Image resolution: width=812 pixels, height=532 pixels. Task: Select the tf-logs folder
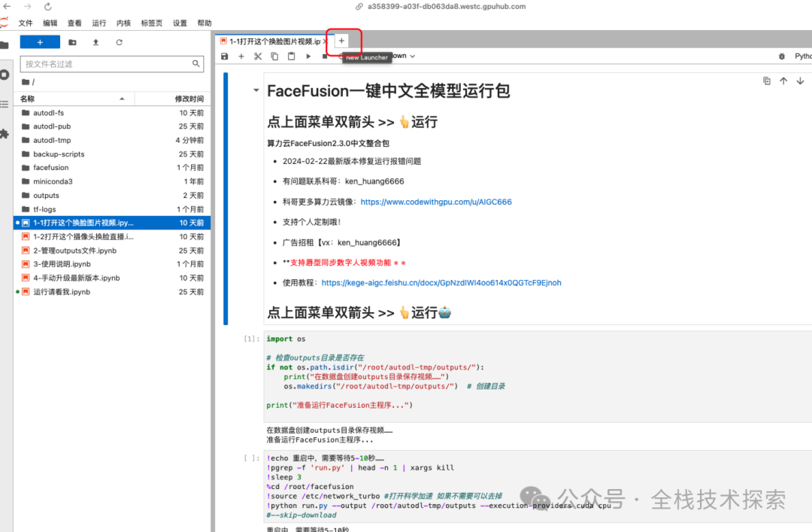click(x=112, y=209)
